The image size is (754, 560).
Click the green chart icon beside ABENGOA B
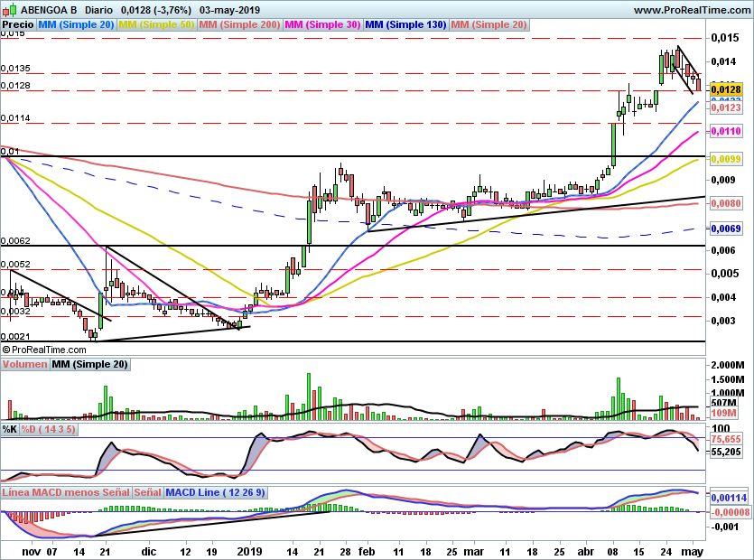(10, 9)
